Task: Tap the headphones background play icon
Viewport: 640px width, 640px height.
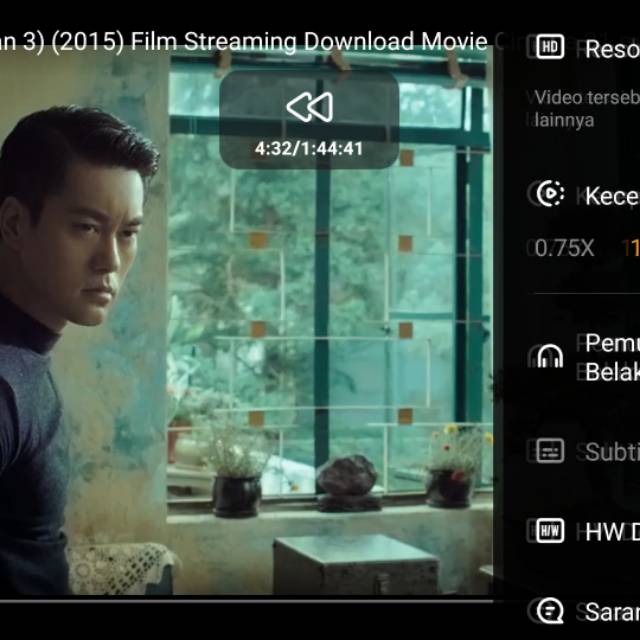Action: pos(550,357)
